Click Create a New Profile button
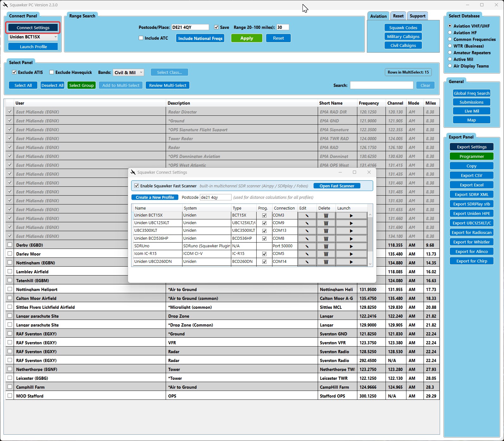Image resolution: width=504 pixels, height=441 pixels. [155, 197]
